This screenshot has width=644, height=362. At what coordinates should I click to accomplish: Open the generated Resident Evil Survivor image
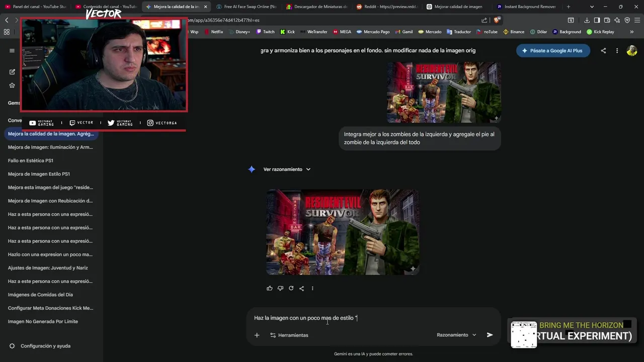pyautogui.click(x=343, y=232)
